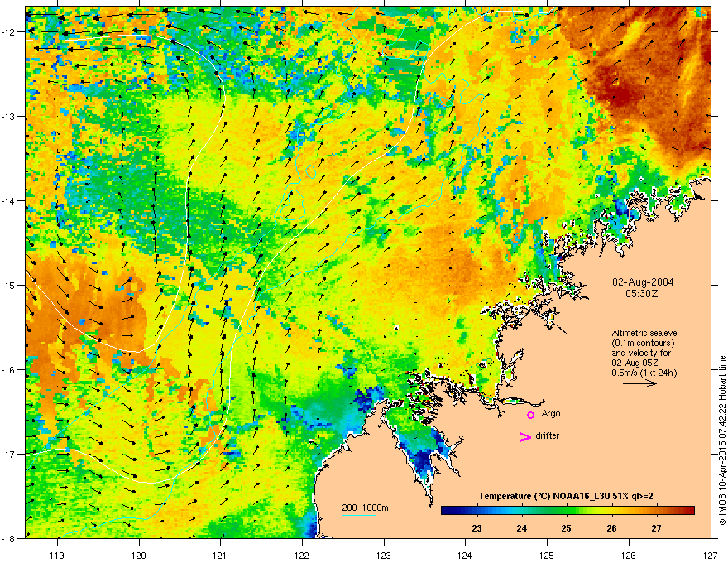
Task: Click the magenta Argo circle marker
Action: (530, 415)
